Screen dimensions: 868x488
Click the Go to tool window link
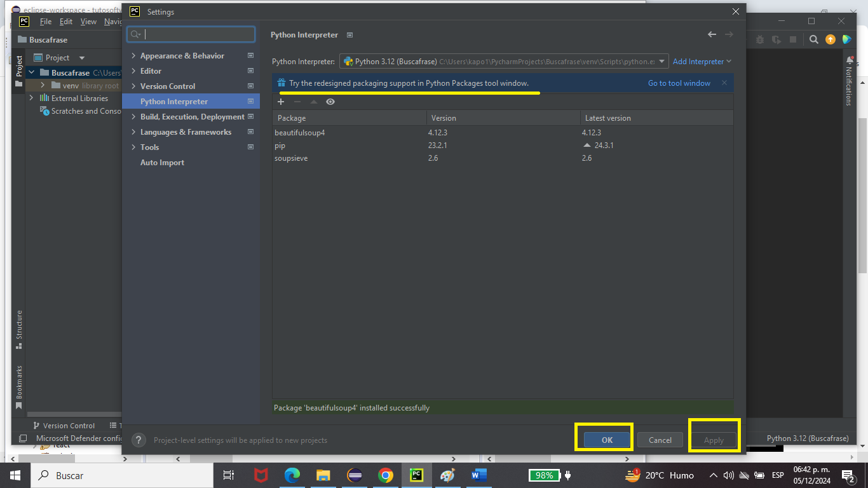coord(679,83)
